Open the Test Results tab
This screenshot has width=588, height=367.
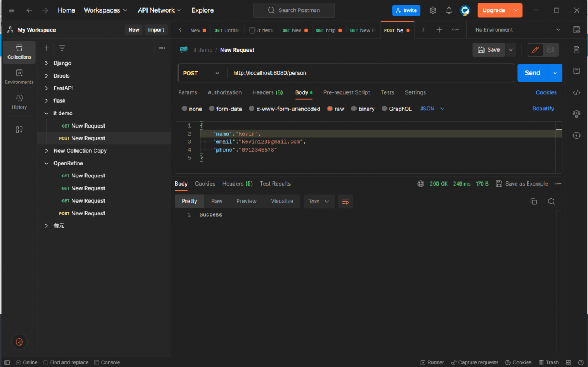click(x=275, y=184)
